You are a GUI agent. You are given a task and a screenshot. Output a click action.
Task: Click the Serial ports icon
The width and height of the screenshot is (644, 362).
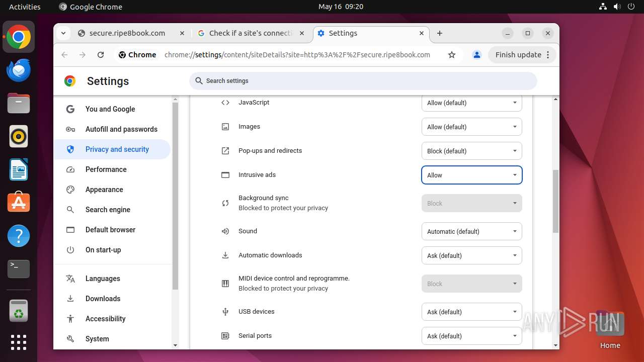(x=225, y=336)
